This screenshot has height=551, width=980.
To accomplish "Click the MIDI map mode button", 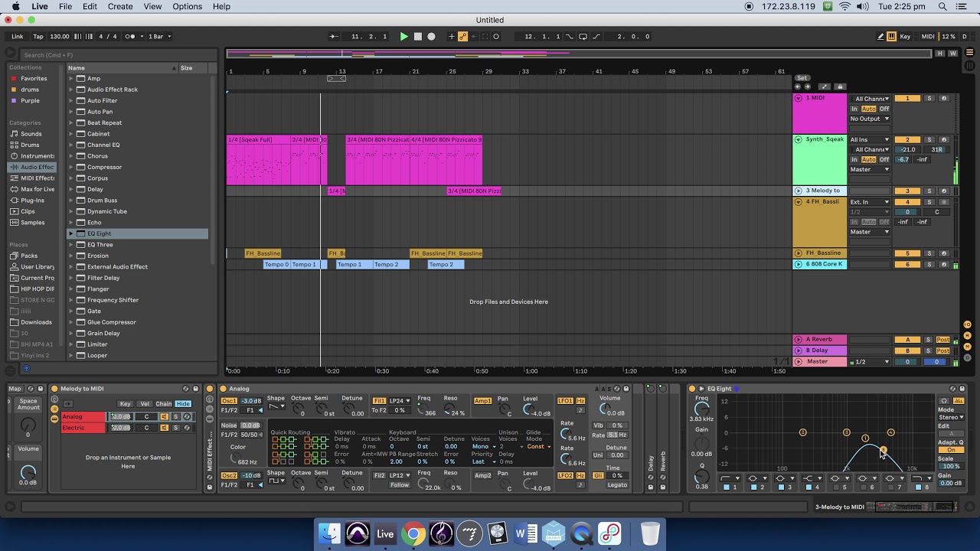I will (x=928, y=36).
